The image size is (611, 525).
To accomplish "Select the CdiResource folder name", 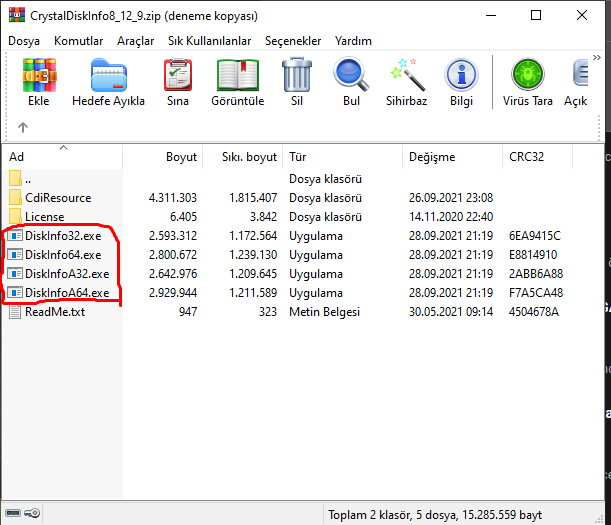I will 58,198.
